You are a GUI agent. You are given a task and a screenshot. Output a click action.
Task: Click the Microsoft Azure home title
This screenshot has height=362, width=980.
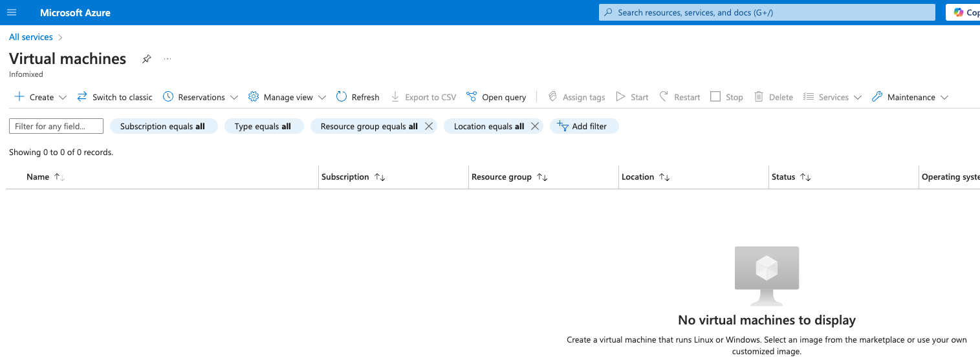coord(75,12)
